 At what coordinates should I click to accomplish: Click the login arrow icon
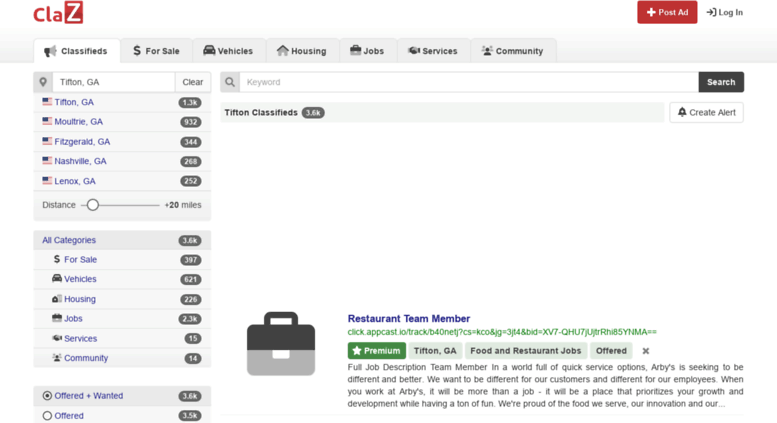(711, 12)
